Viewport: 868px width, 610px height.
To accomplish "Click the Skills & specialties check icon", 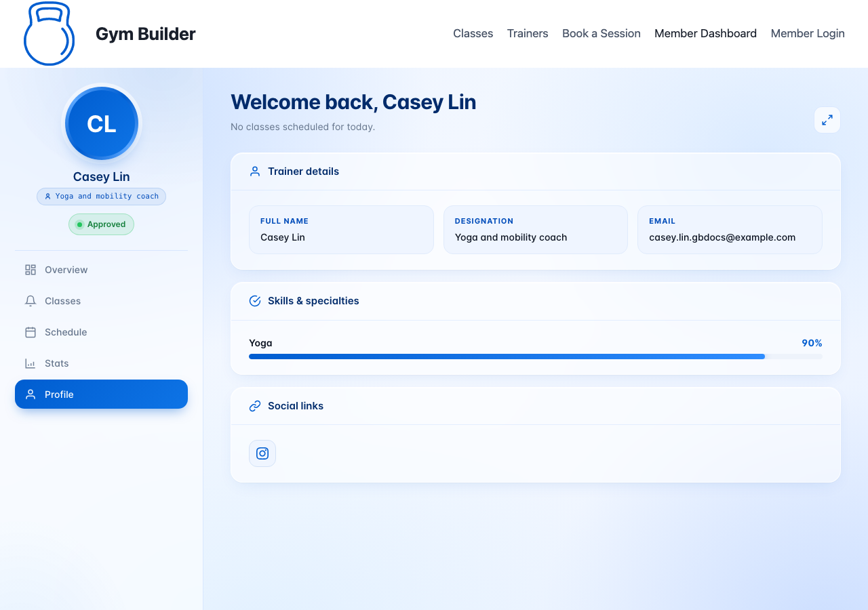I will click(x=255, y=301).
